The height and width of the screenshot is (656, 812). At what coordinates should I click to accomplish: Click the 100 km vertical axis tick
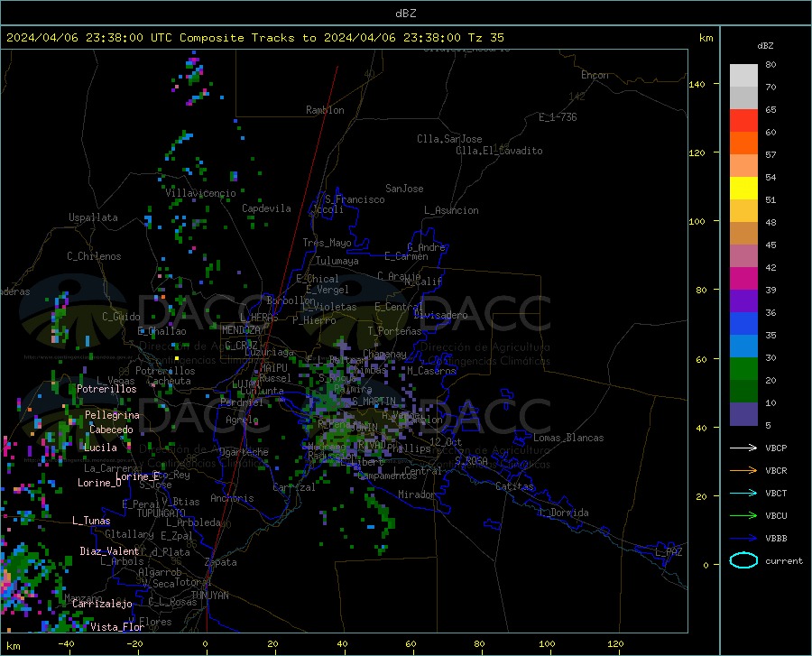click(697, 222)
